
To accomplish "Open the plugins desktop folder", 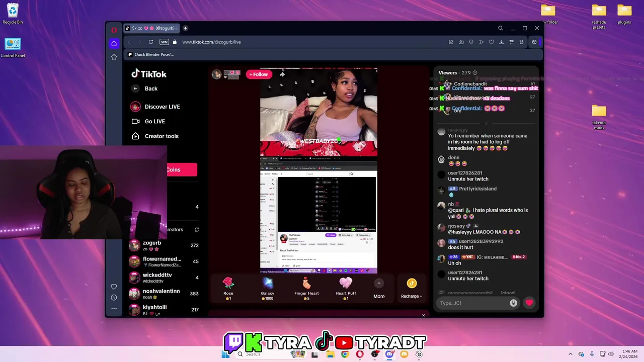I will [624, 14].
